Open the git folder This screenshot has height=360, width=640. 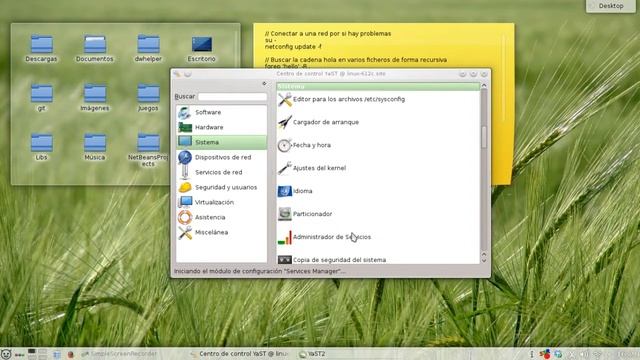41,97
